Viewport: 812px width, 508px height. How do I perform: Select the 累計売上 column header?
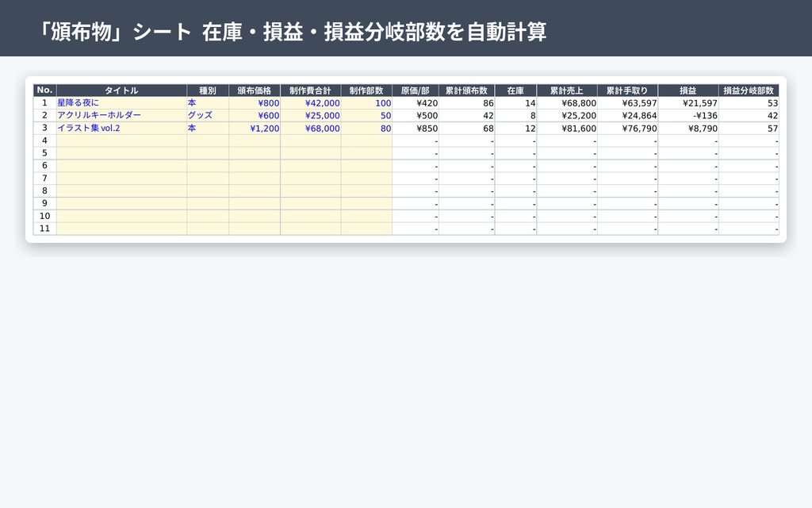pyautogui.click(x=566, y=90)
